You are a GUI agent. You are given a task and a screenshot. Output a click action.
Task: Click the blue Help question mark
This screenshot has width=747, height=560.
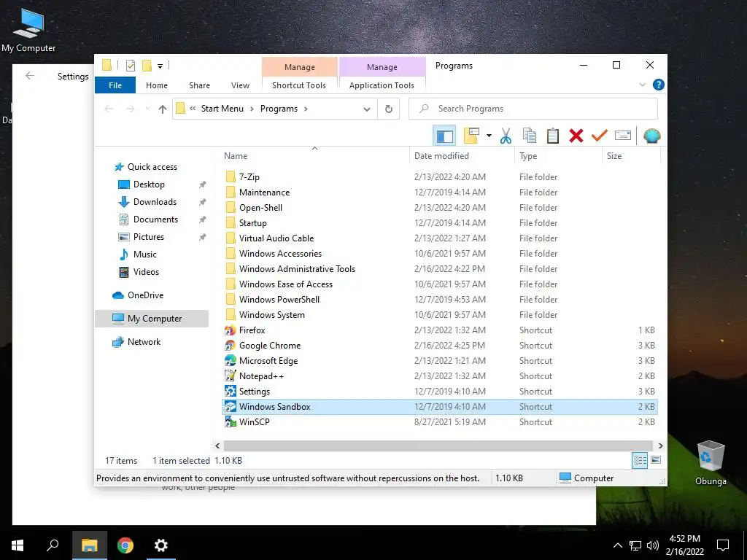coord(659,85)
